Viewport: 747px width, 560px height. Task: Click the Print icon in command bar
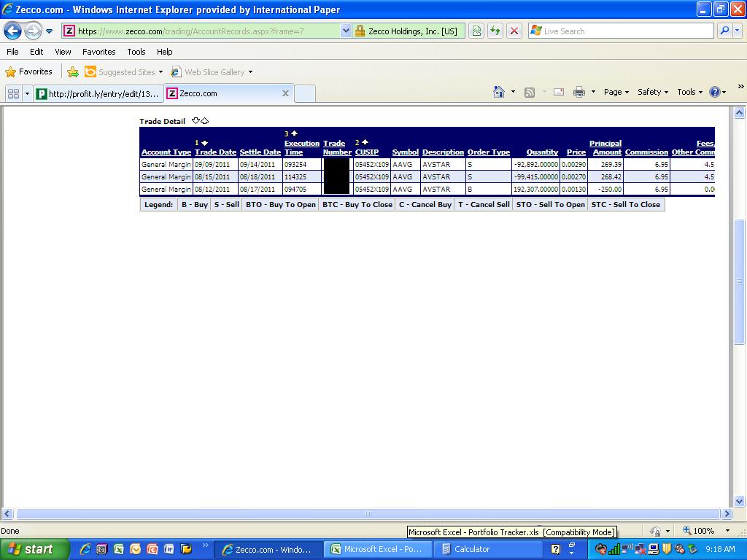pos(579,92)
